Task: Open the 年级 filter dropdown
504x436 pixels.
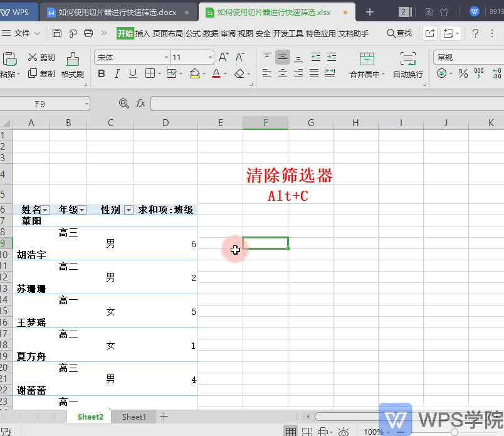Action: point(82,210)
